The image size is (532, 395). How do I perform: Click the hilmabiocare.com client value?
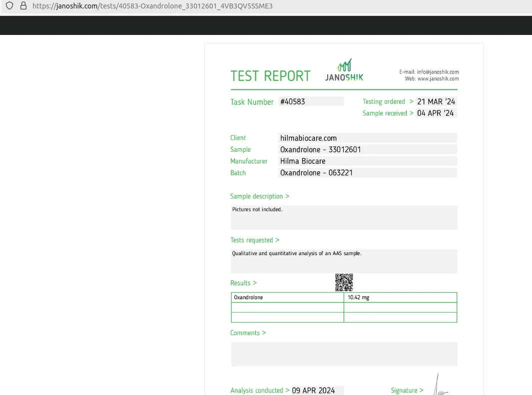tap(308, 138)
